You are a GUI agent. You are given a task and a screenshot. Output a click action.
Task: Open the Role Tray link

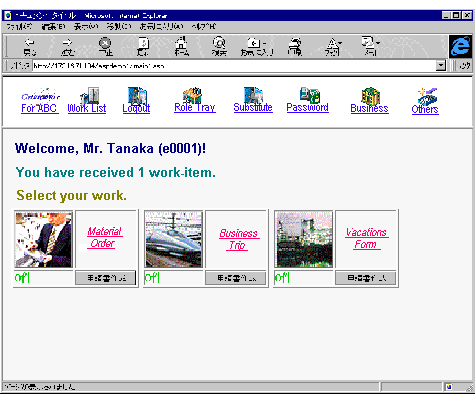195,107
